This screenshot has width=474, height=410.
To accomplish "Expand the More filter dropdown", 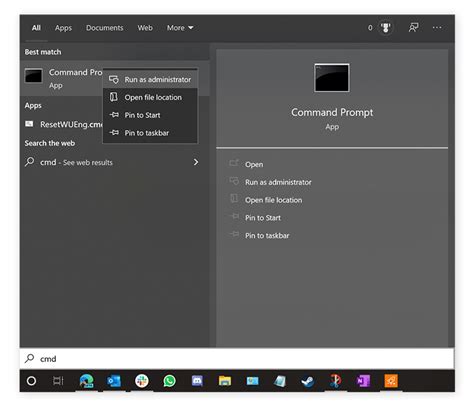I will (180, 28).
